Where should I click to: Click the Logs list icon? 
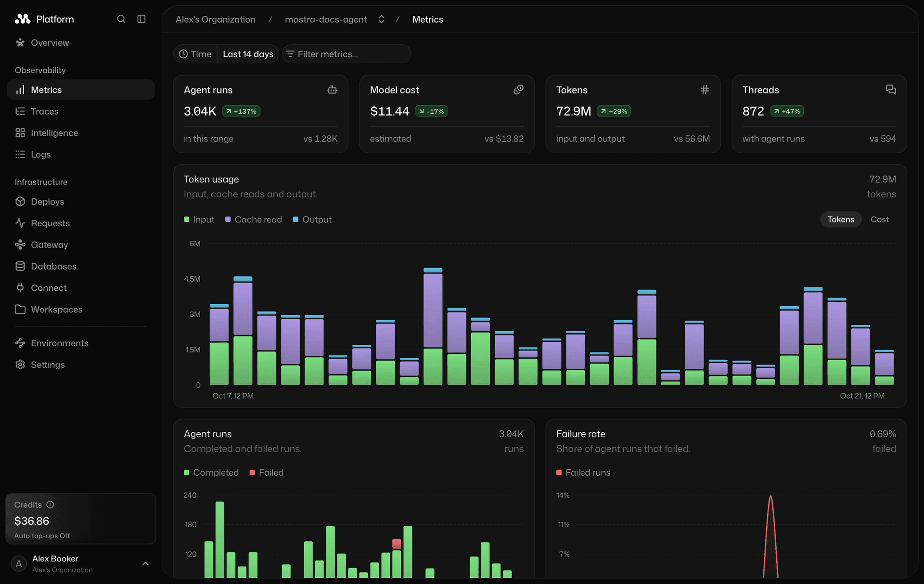[20, 154]
